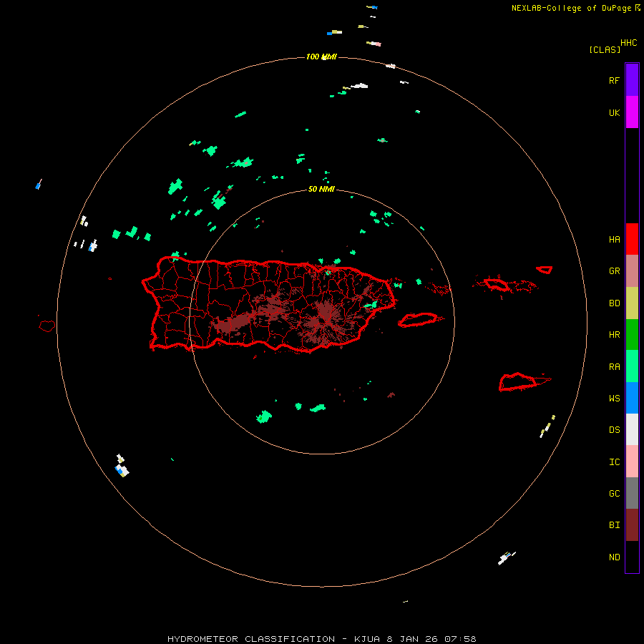Click the "HR" legend label

click(615, 335)
